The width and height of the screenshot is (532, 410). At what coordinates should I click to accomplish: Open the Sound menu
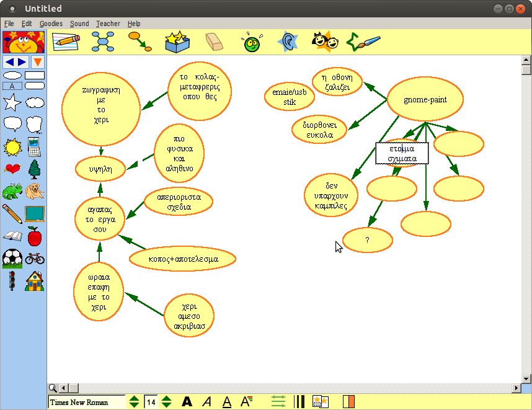click(x=79, y=24)
